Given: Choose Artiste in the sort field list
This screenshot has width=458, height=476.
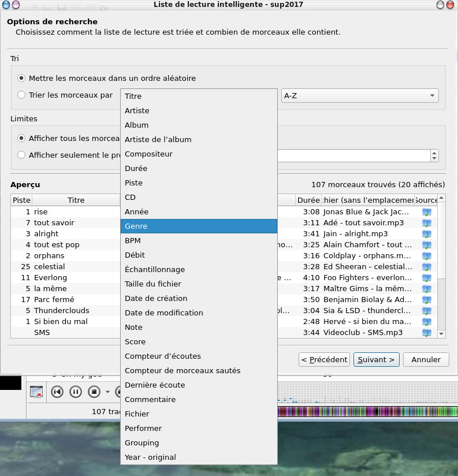Looking at the screenshot, I should 199,110.
